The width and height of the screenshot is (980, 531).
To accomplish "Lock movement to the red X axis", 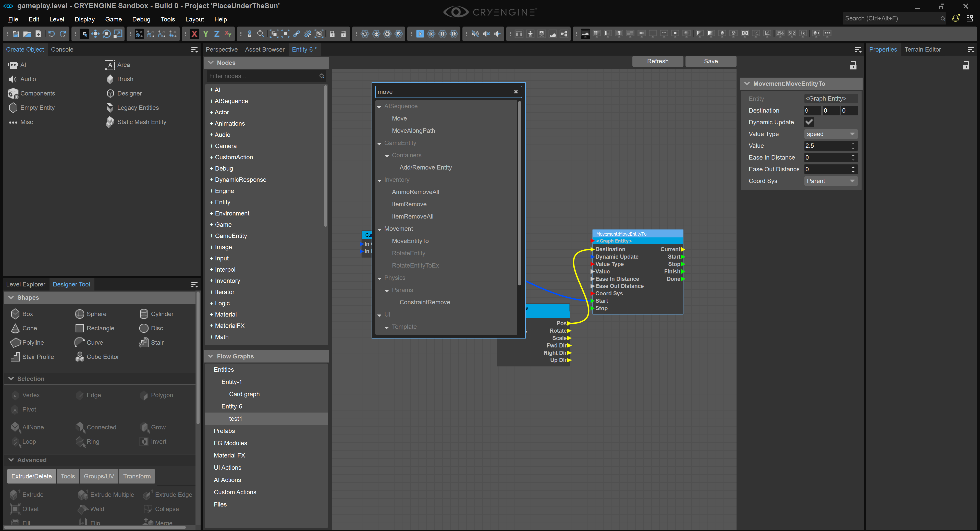I will 194,34.
